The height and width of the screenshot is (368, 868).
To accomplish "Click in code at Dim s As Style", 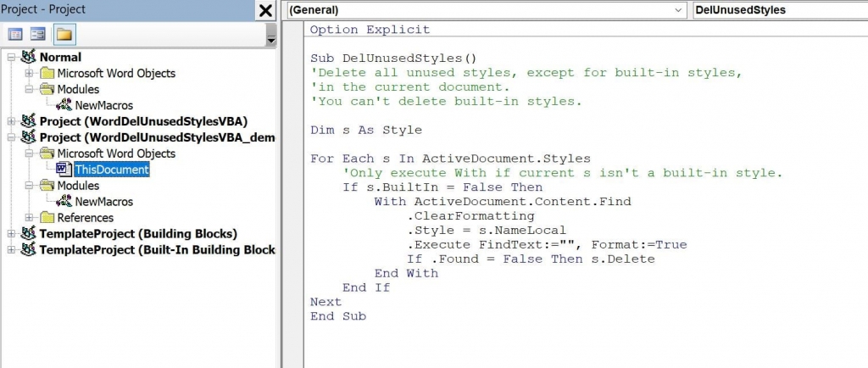I will (366, 130).
